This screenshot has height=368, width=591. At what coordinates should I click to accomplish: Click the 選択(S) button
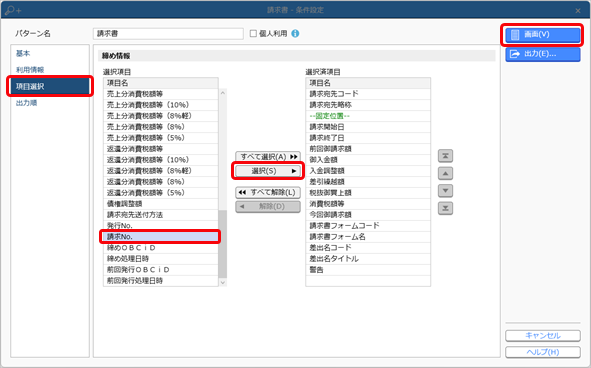tap(268, 171)
